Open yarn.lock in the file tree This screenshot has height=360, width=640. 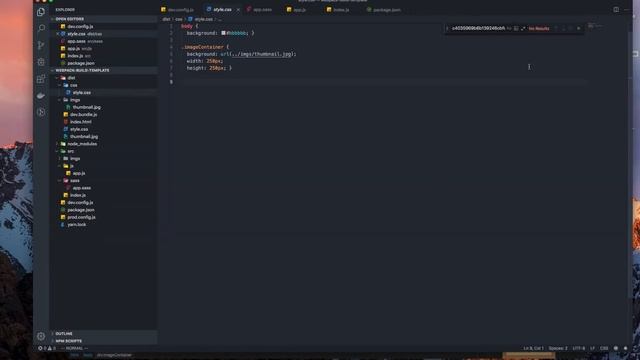pyautogui.click(x=104, y=225)
